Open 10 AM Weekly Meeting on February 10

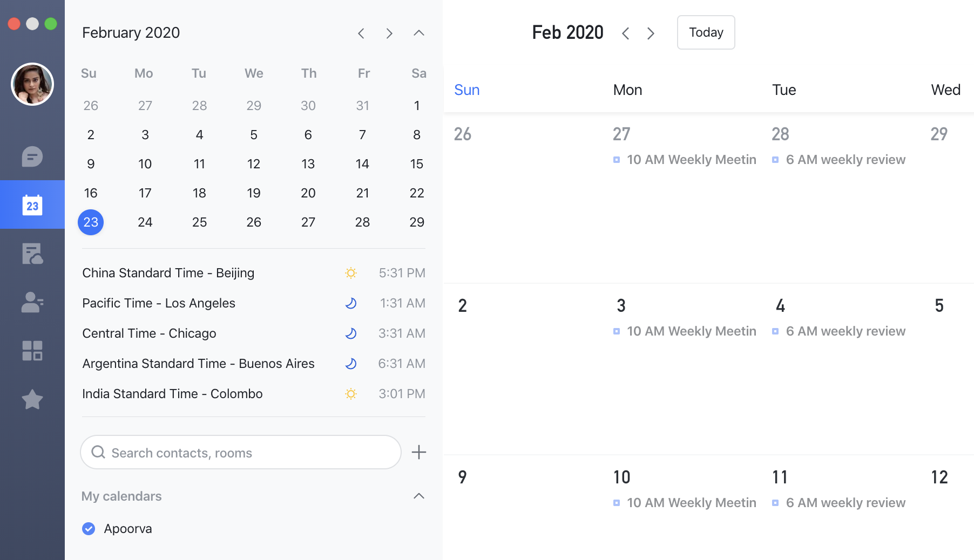[685, 503]
